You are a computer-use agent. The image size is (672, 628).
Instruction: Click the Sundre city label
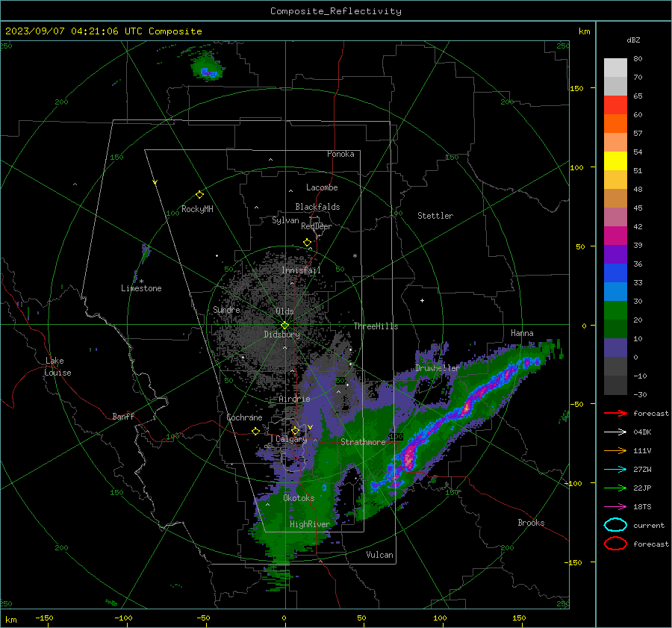point(226,309)
